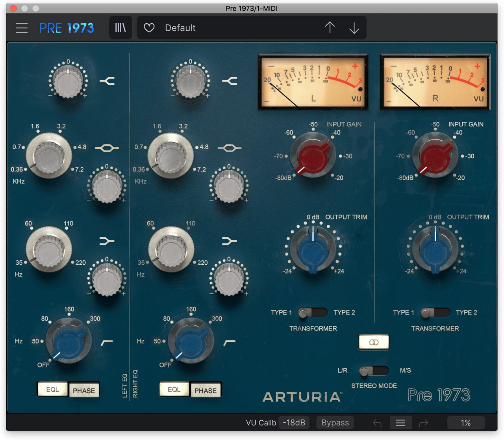Click left channel Output Trim blue knob

pos(313,249)
